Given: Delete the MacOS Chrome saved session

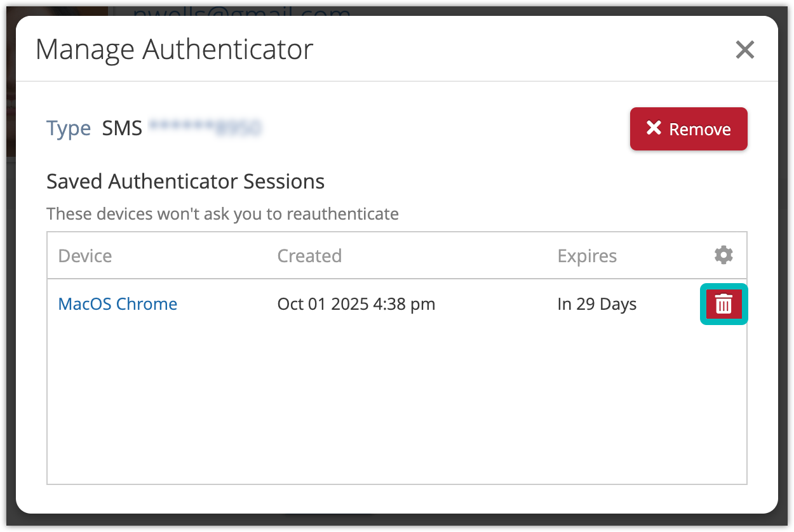Looking at the screenshot, I should pos(723,304).
